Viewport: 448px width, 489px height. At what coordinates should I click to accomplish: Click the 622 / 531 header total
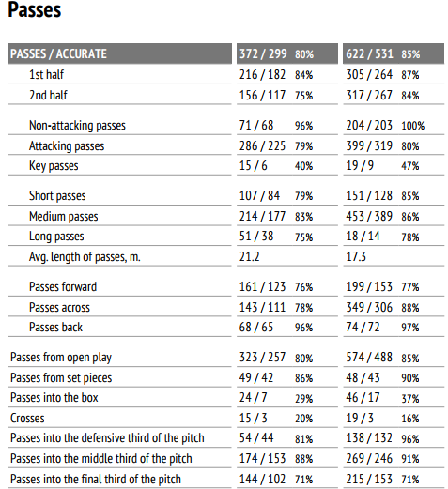pyautogui.click(x=369, y=53)
